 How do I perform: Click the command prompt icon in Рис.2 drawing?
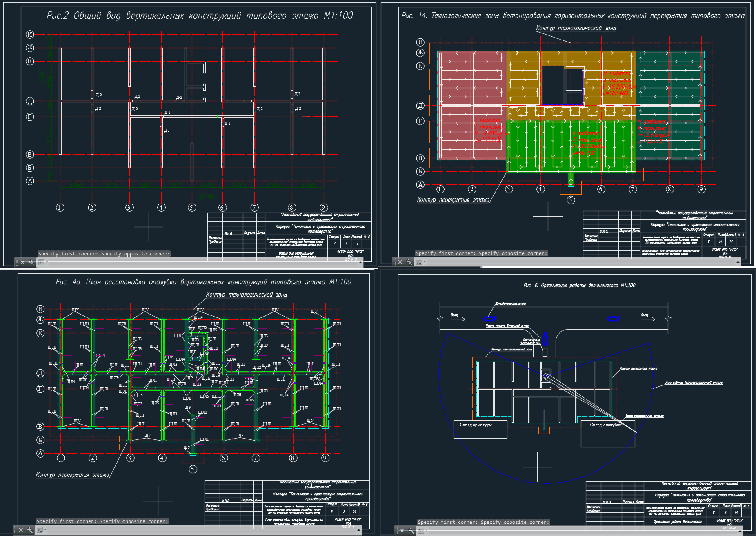[x=41, y=262]
